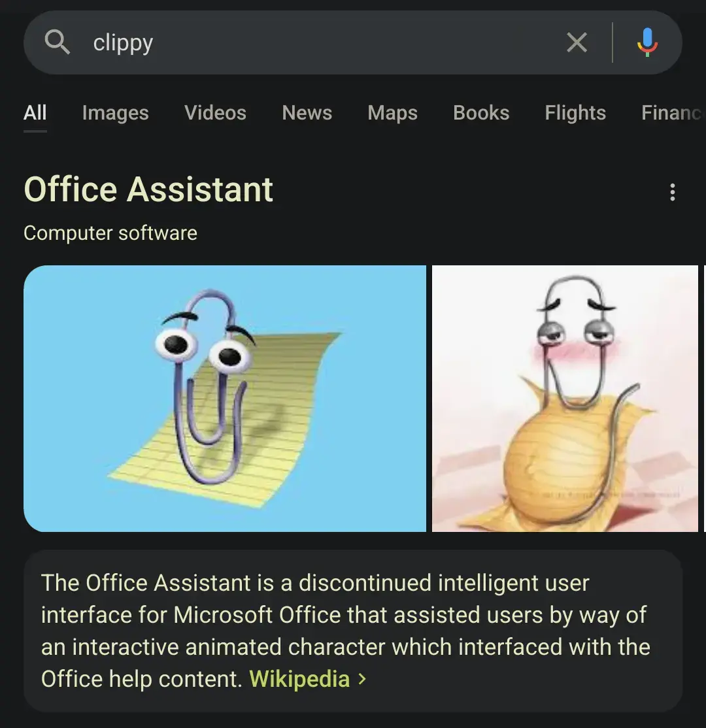Click the Office Assistant panel title
Viewport: 706px width, 728px height.
click(148, 190)
